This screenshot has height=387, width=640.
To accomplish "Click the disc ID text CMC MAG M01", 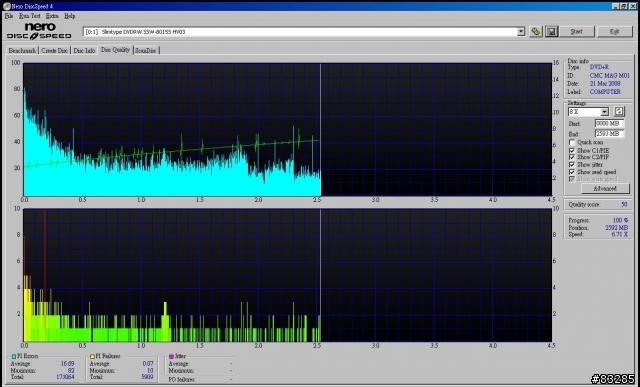I will pos(609,76).
